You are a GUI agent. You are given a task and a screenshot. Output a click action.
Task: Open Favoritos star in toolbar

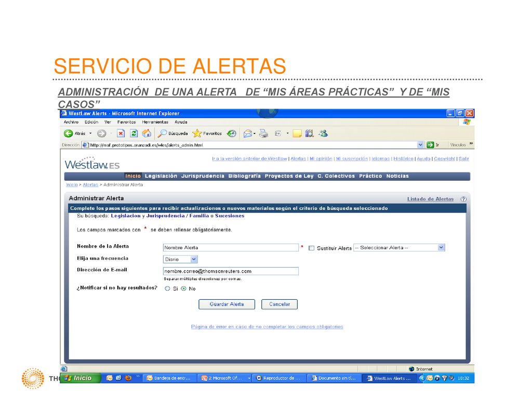(207, 134)
